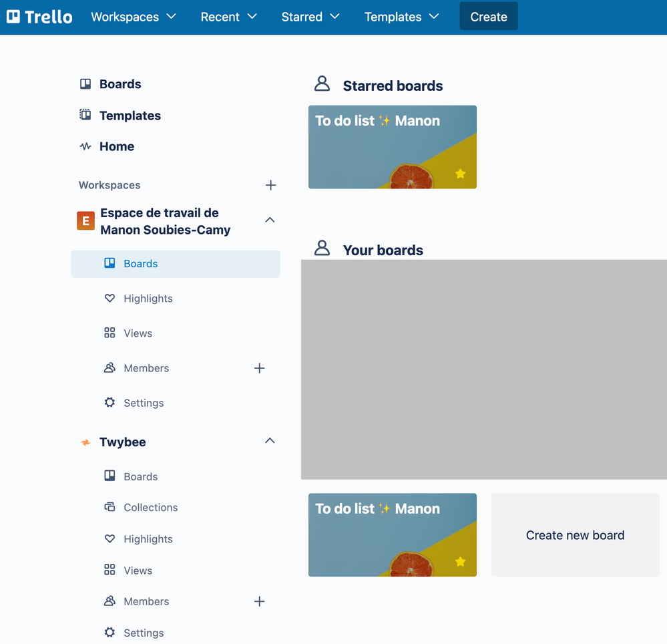
Task: Click Create new board tile
Action: pyautogui.click(x=575, y=535)
